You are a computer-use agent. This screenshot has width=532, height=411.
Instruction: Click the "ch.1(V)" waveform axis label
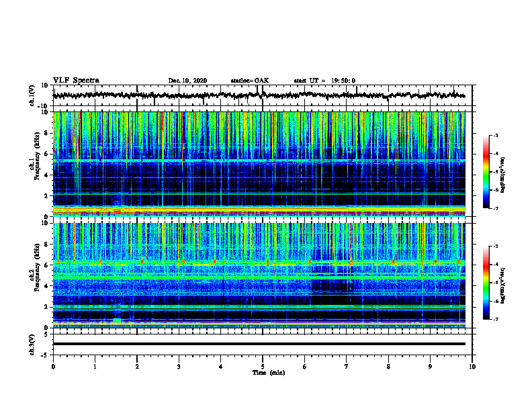[32, 95]
